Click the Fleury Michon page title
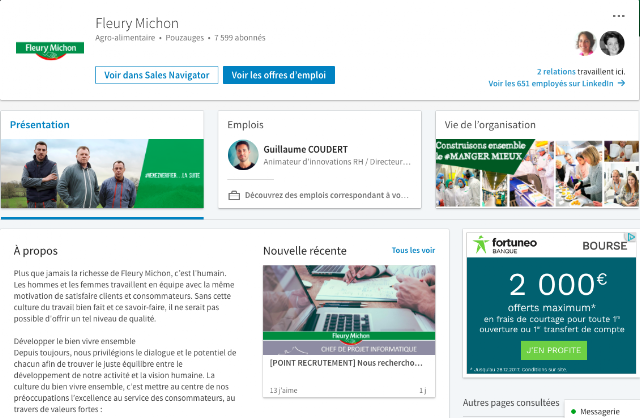The image size is (640, 418). [137, 23]
